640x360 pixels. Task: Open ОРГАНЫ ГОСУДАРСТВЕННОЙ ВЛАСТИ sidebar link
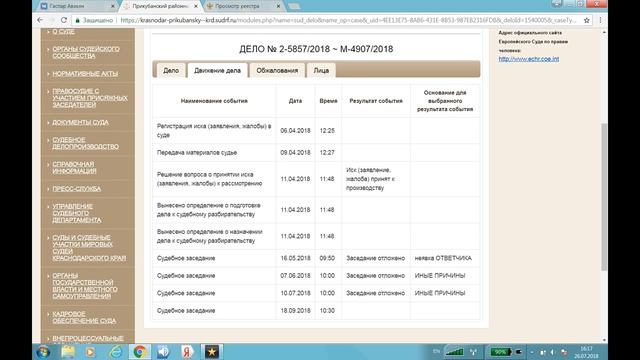pyautogui.click(x=84, y=286)
